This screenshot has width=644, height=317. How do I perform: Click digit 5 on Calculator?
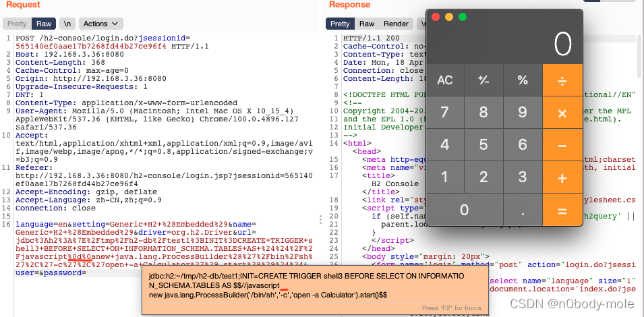(484, 145)
